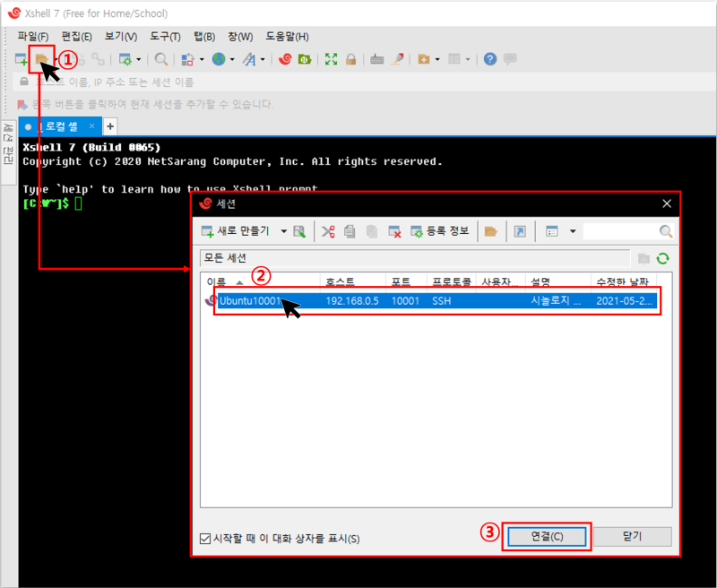Viewport: 717px width, 588px height.
Task: Click the green refresh icon in Sessions dialog
Action: click(662, 259)
